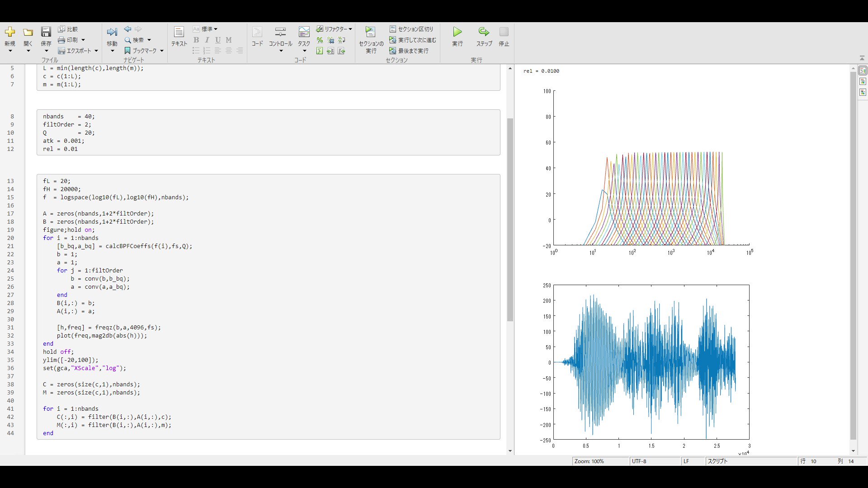This screenshot has width=868, height=488.
Task: Toggle underline formatting in text section
Action: tap(218, 40)
